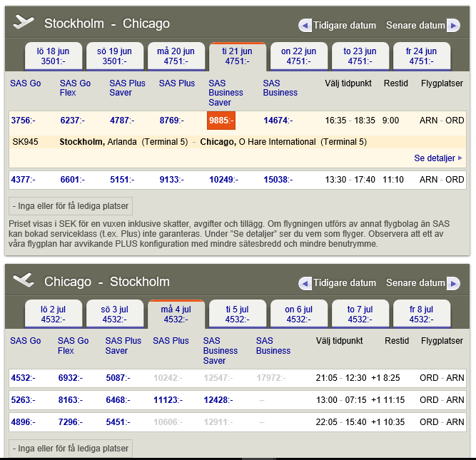Switch to the on 22 jun tab
Viewport: 476px width, 460px height.
click(x=298, y=56)
